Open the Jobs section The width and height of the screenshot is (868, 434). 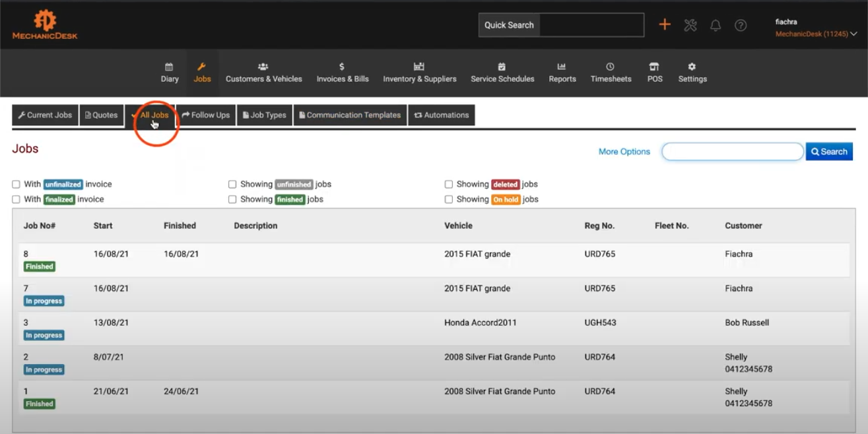point(202,73)
